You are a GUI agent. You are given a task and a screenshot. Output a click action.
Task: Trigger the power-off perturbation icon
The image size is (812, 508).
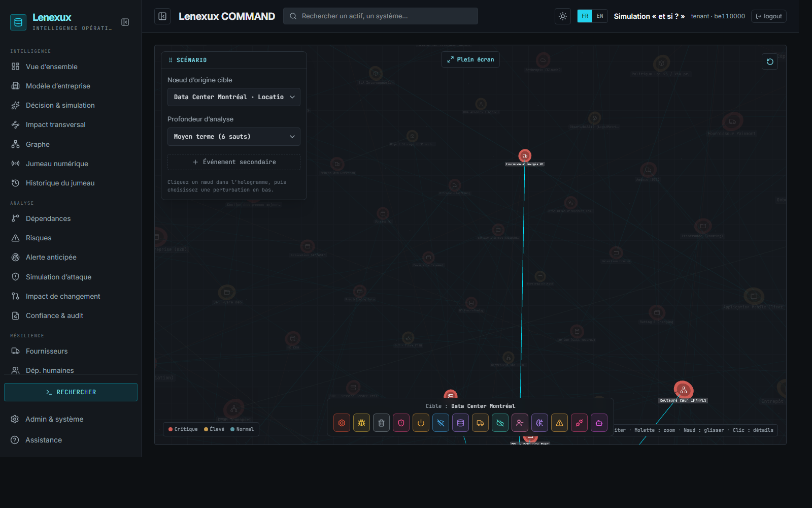421,423
